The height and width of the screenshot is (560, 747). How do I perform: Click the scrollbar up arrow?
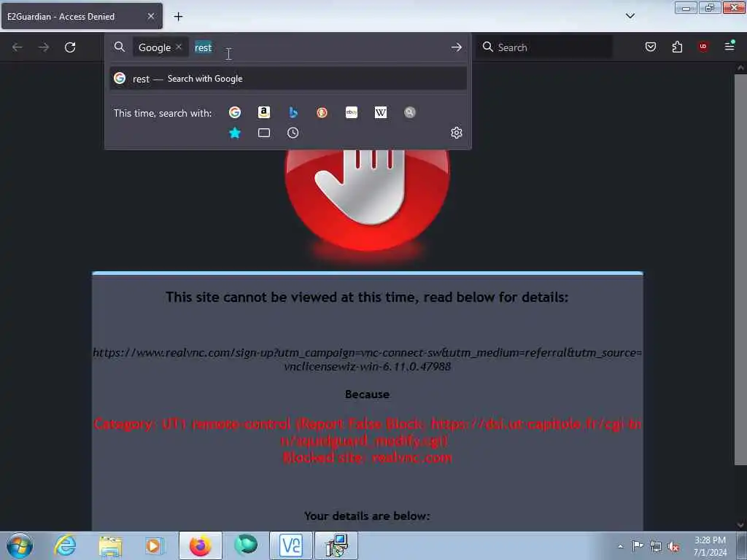pyautogui.click(x=740, y=68)
